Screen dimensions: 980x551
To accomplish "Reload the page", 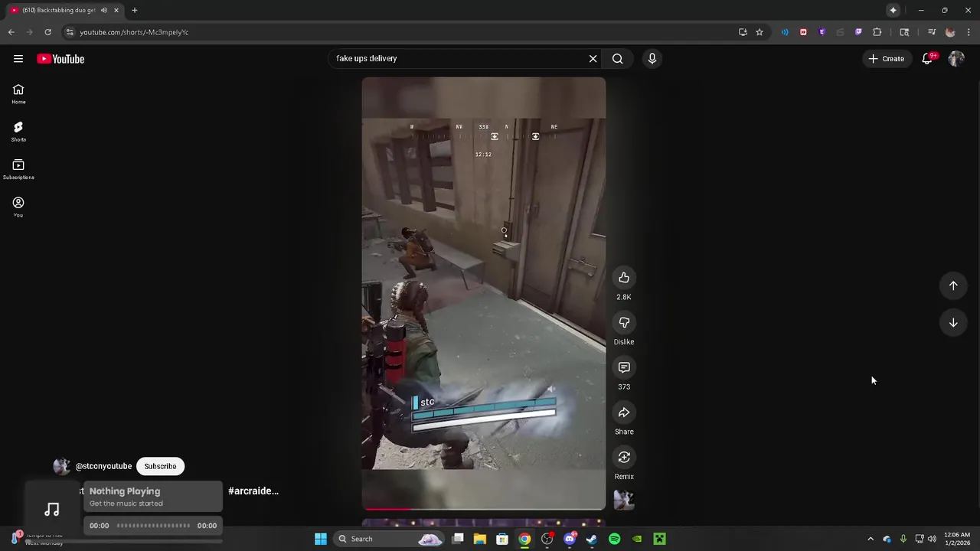I will click(x=47, y=32).
